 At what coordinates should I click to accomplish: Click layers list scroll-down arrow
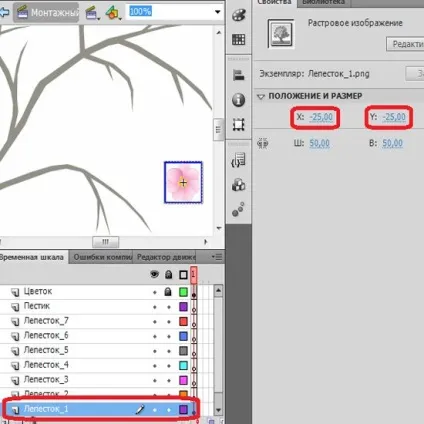[x=218, y=410]
